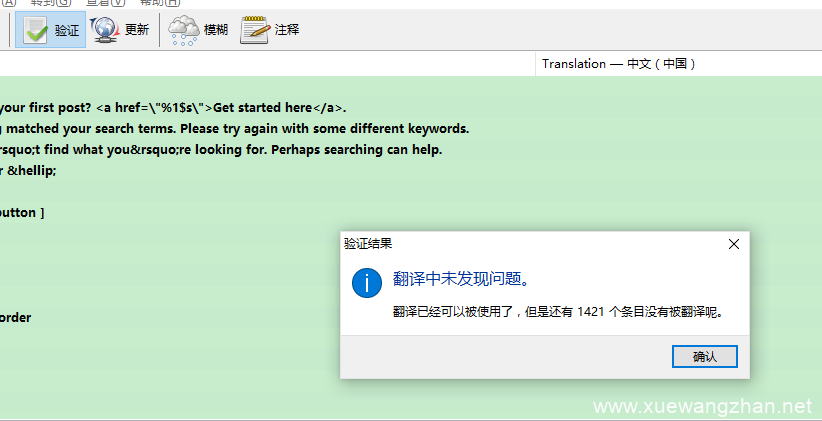Select the row ending in "order"
This screenshot has width=822, height=421.
point(16,318)
